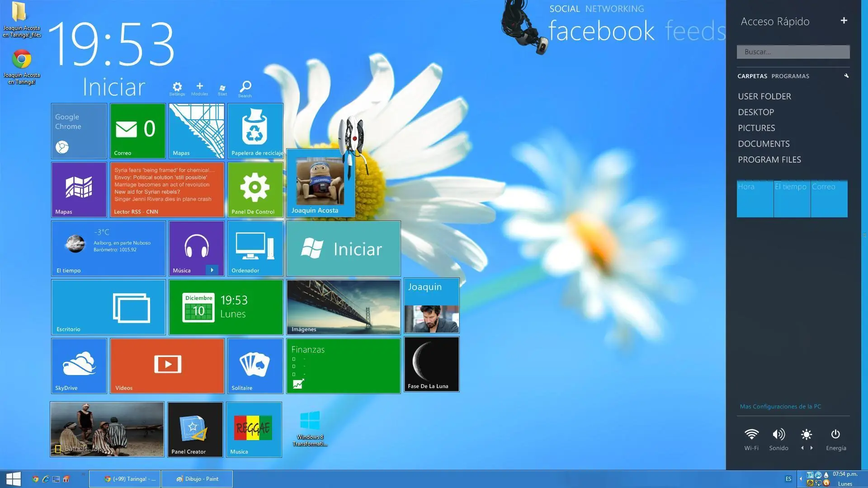
Task: Click the play arrow on Música tile
Action: (212, 270)
